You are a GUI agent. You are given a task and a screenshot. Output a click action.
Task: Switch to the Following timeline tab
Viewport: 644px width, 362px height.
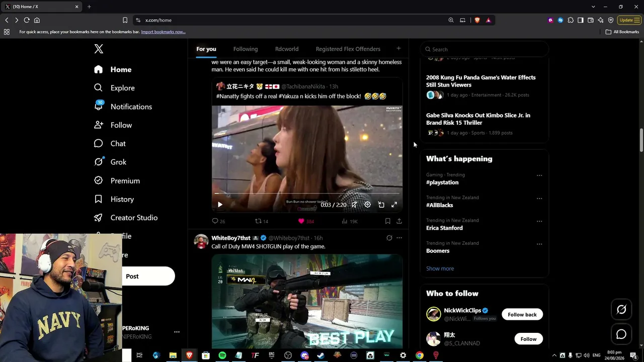click(246, 49)
